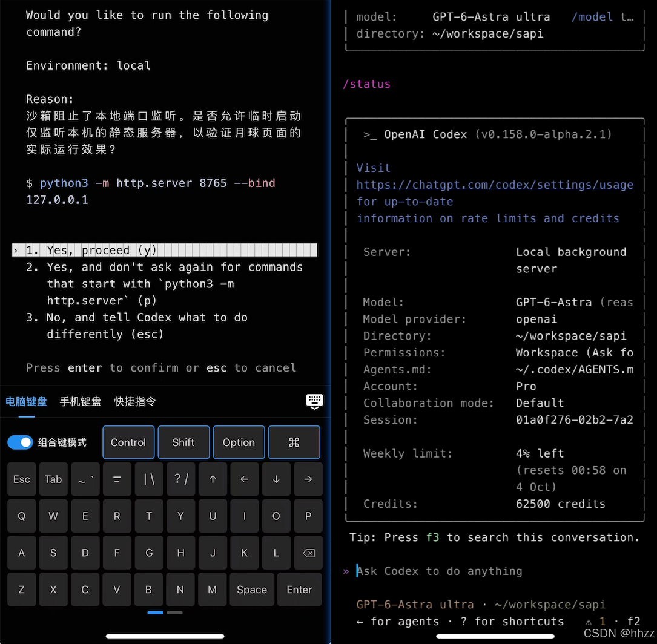Select option 1 'Yes, proceed (y)'
This screenshot has height=644, width=657.
pos(165,250)
